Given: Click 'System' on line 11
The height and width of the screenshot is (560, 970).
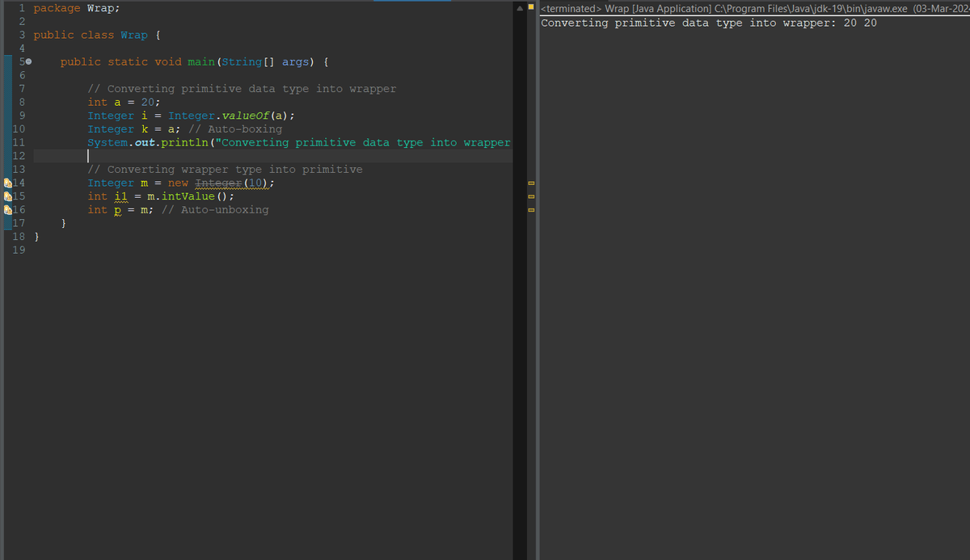Looking at the screenshot, I should tap(108, 143).
